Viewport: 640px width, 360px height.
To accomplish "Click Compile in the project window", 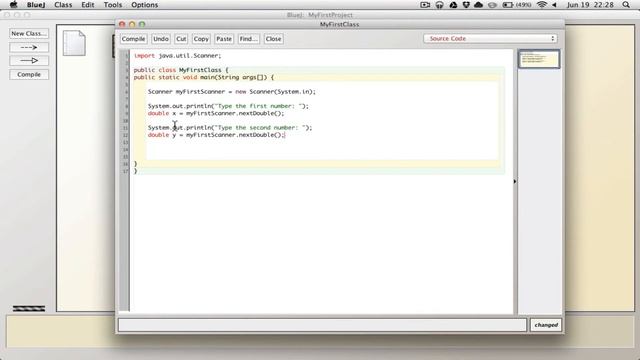I will point(29,75).
